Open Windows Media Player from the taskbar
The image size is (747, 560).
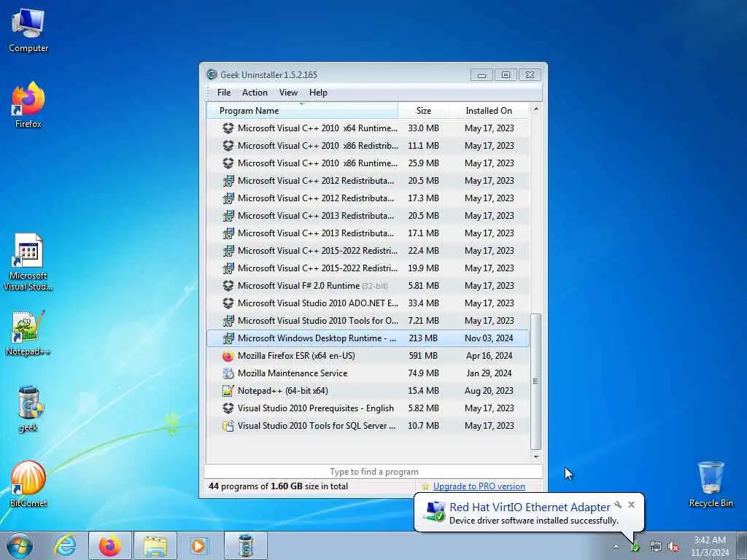(x=198, y=545)
